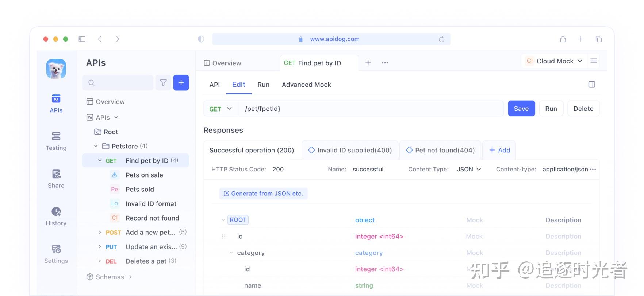Open the hamburger menu beside Cloud Mock
644x296 pixels.
[x=594, y=61]
